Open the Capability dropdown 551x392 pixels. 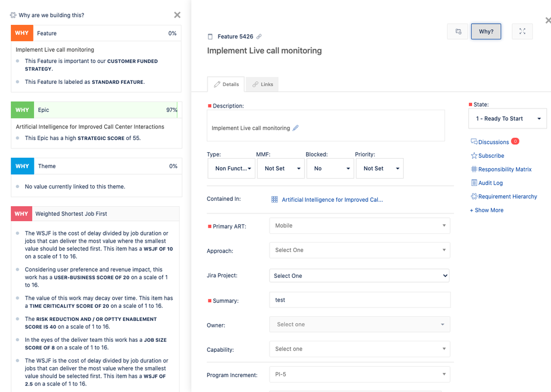tap(360, 349)
